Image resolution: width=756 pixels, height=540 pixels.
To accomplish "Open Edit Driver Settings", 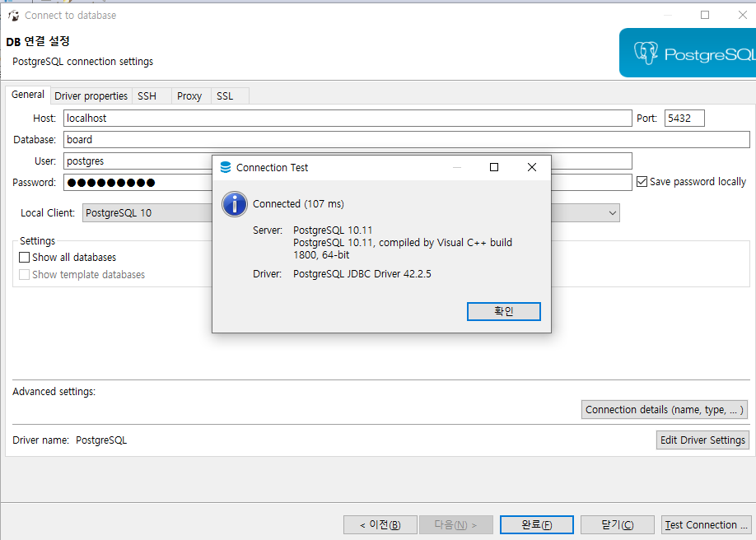I will click(702, 440).
